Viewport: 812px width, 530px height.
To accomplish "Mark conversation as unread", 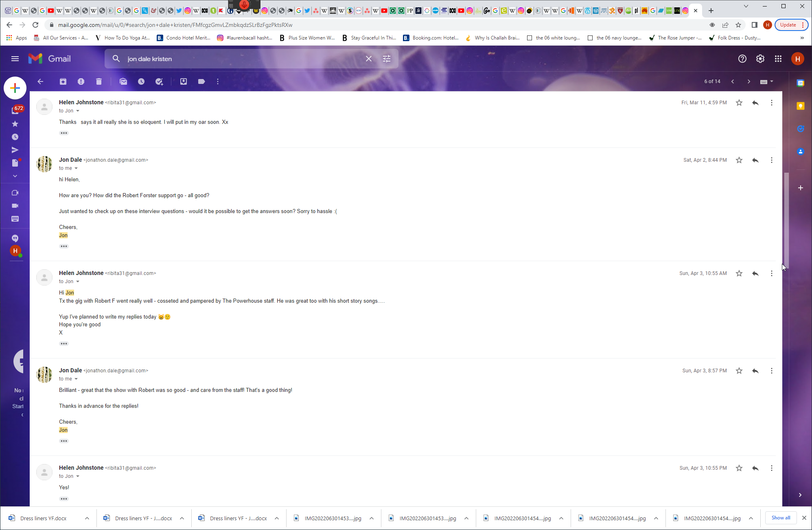I will pos(123,81).
